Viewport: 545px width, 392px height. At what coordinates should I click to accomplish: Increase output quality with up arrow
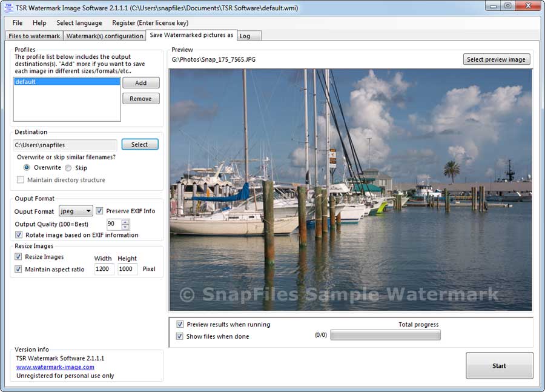125,222
